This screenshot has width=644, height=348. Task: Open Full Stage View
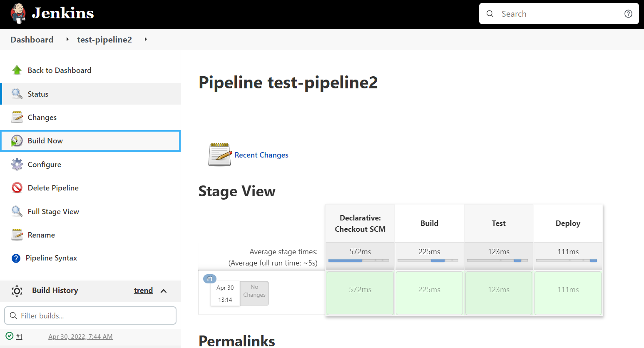coord(90,211)
